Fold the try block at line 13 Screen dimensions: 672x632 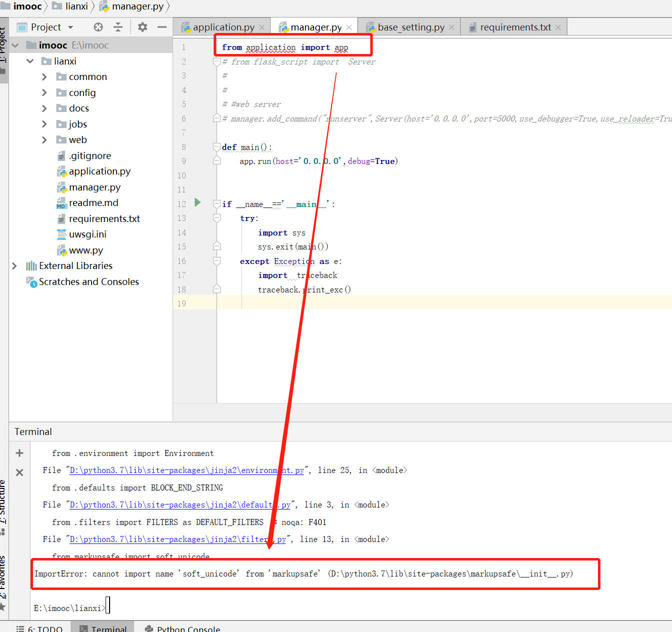click(217, 218)
